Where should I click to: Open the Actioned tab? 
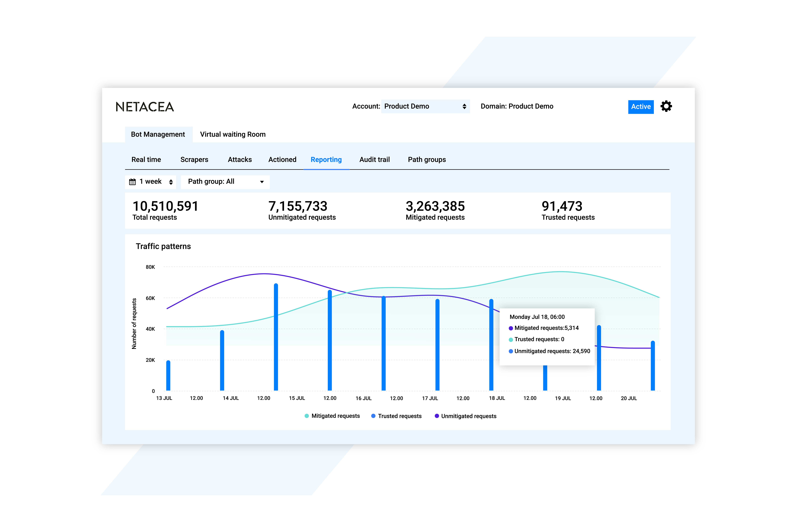coord(282,159)
